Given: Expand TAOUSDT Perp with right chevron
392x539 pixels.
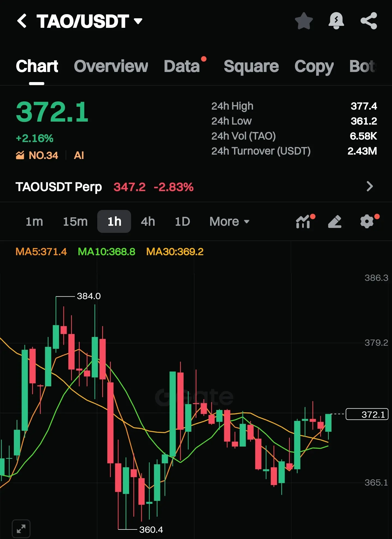Looking at the screenshot, I should (370, 186).
